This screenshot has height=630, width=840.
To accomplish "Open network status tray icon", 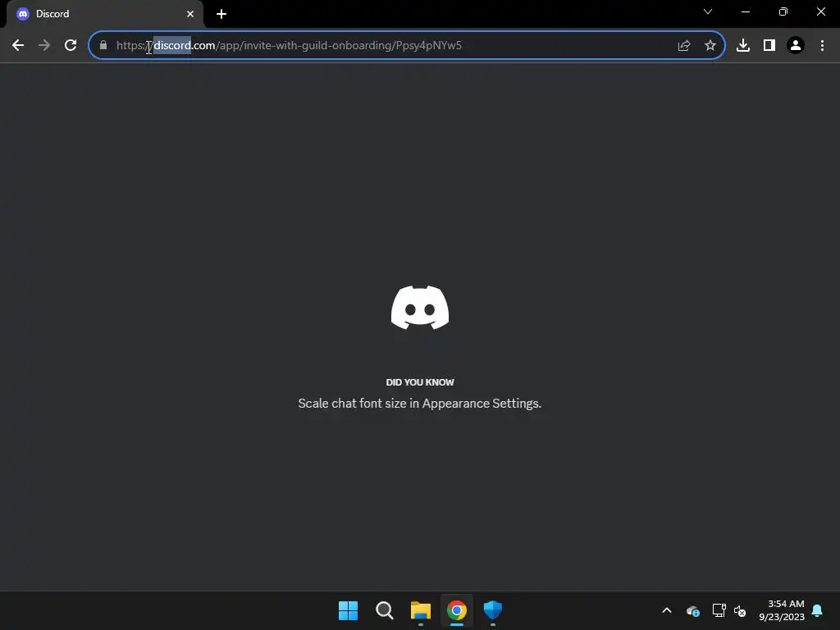I will point(719,610).
